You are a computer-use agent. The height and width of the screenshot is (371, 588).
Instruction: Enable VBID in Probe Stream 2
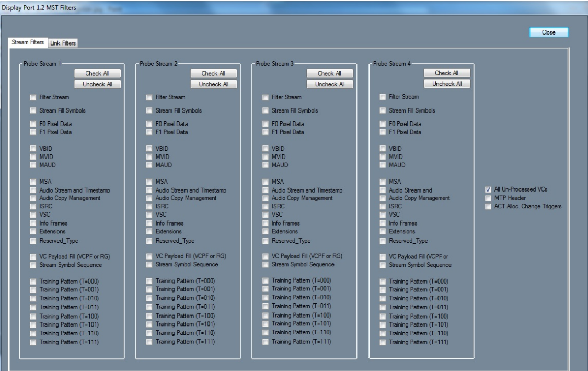149,148
